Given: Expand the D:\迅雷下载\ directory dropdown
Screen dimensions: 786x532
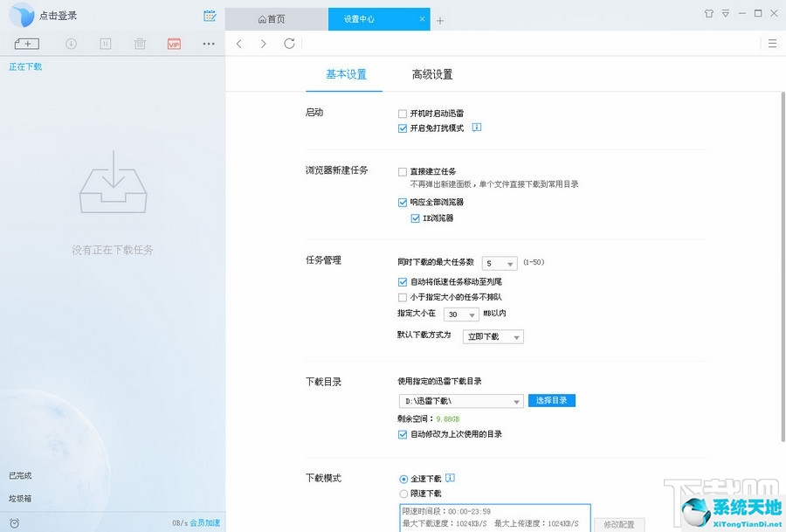Looking at the screenshot, I should (461, 401).
